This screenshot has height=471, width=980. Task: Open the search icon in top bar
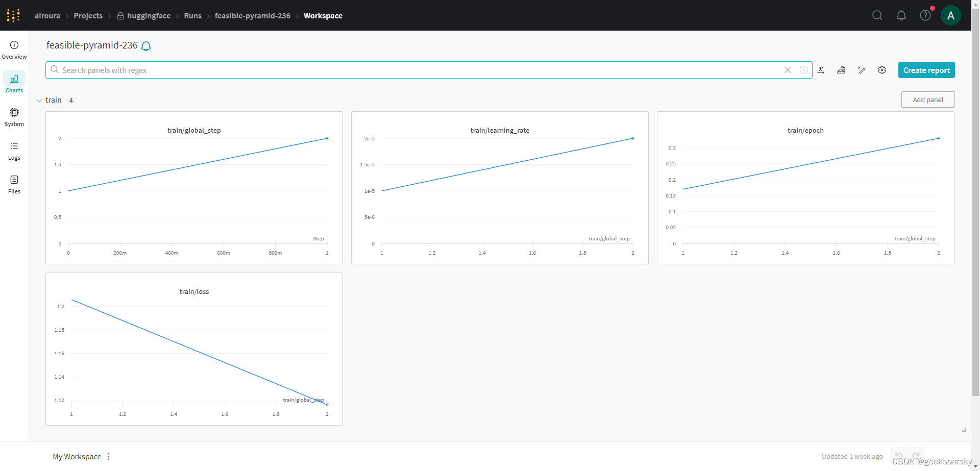click(877, 15)
